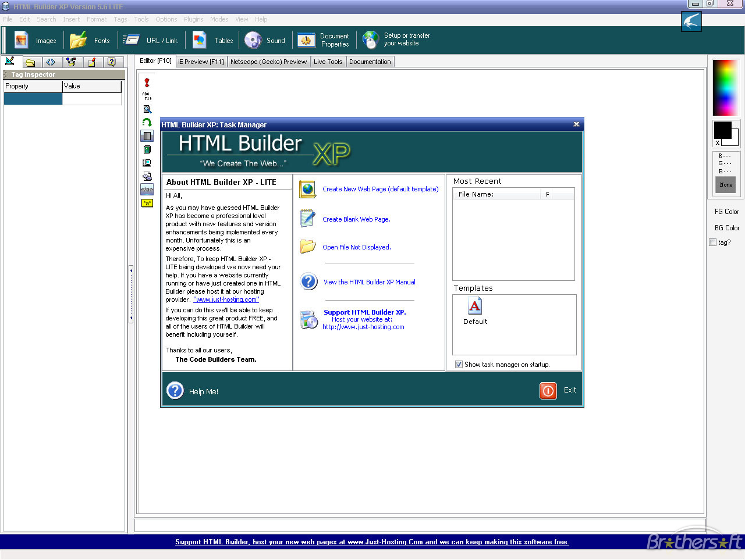Toggle Show task manager on startup checkbox
The width and height of the screenshot is (745, 560).
pos(459,365)
